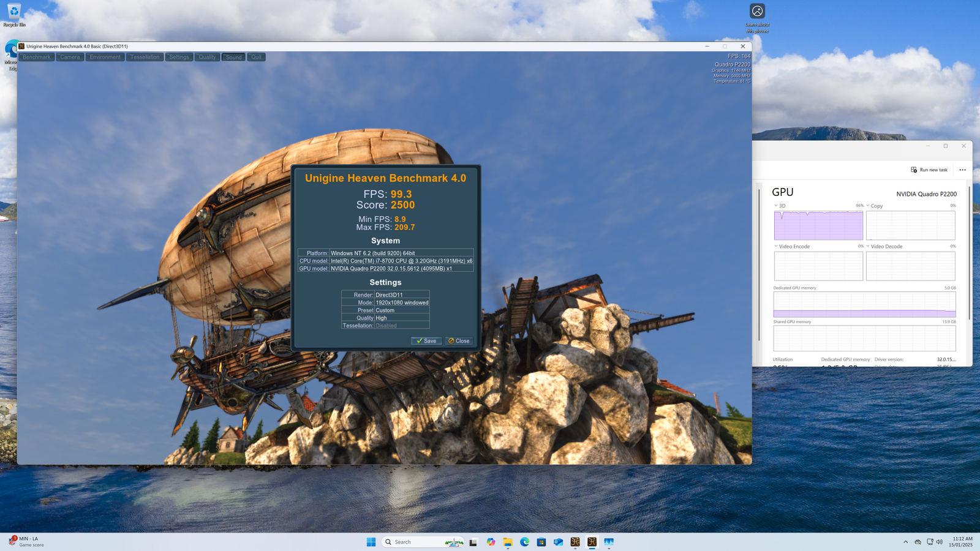Click the volume speaker tray icon

940,542
